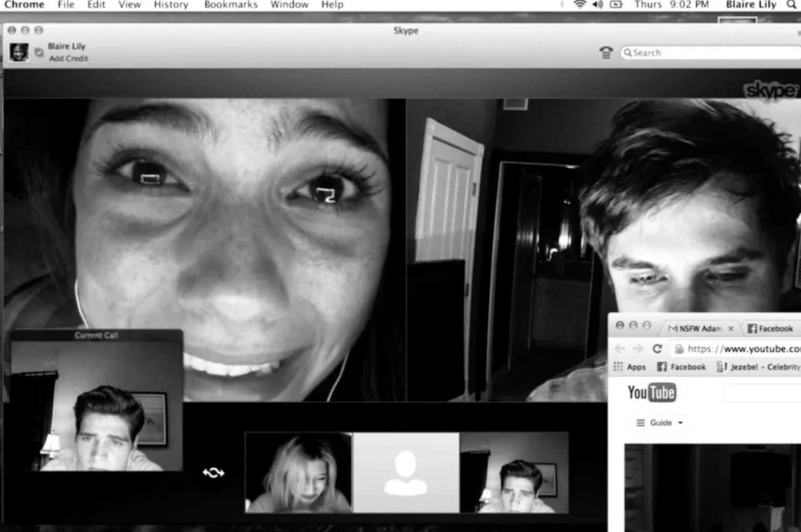
Task: Reload the YouTube page in Chrome
Action: 657,348
